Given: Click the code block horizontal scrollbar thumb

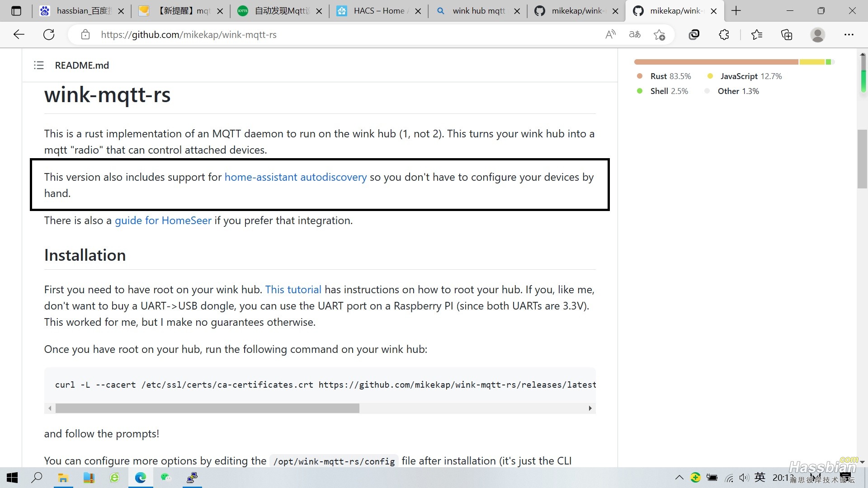Looking at the screenshot, I should (x=207, y=408).
